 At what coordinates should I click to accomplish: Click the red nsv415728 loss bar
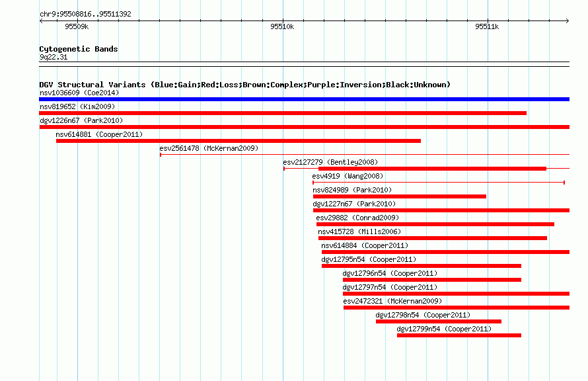(x=433, y=238)
